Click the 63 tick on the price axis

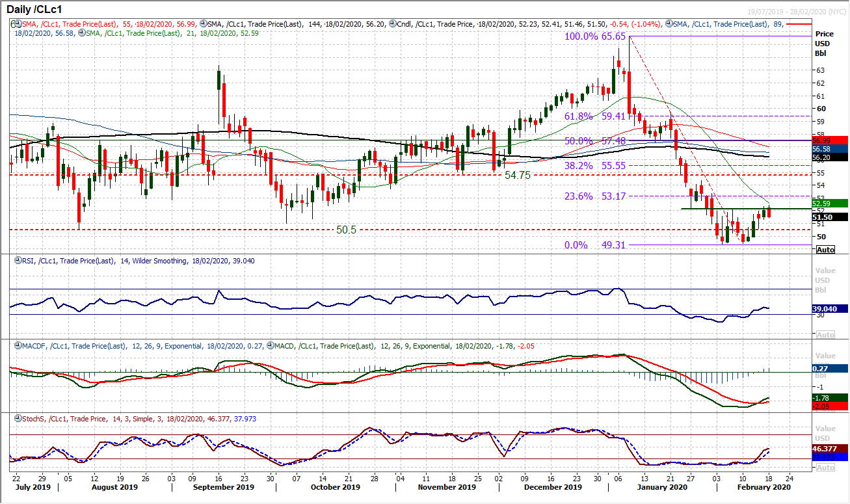821,70
